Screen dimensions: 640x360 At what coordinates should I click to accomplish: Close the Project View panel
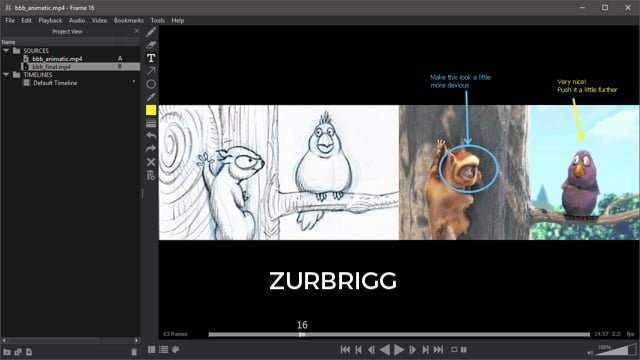pyautogui.click(x=137, y=31)
